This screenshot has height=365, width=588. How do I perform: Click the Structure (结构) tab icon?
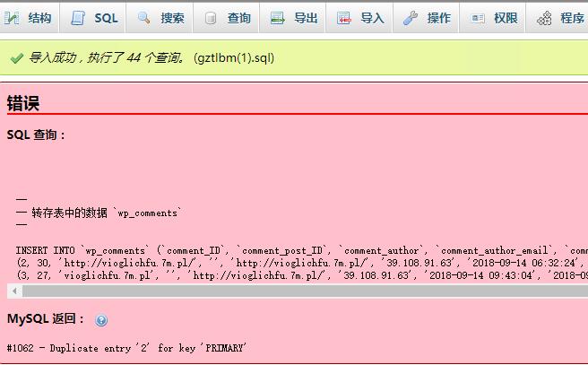point(14,18)
